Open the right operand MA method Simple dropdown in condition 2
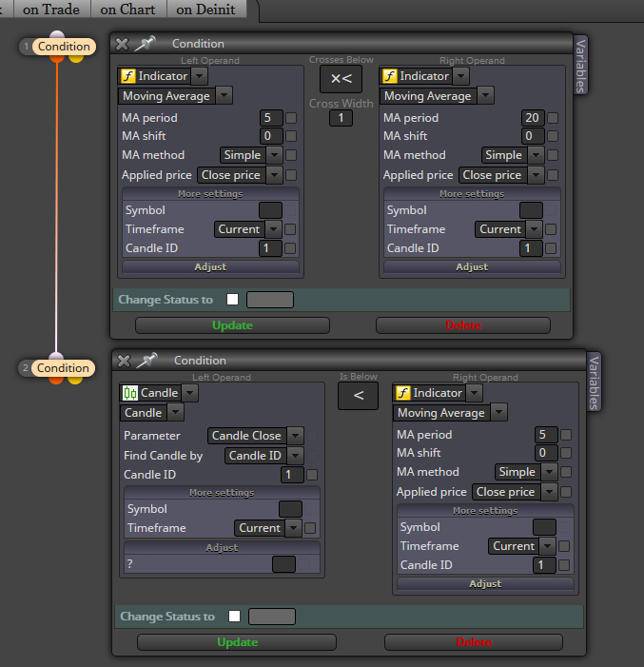644x667 pixels. [x=549, y=472]
